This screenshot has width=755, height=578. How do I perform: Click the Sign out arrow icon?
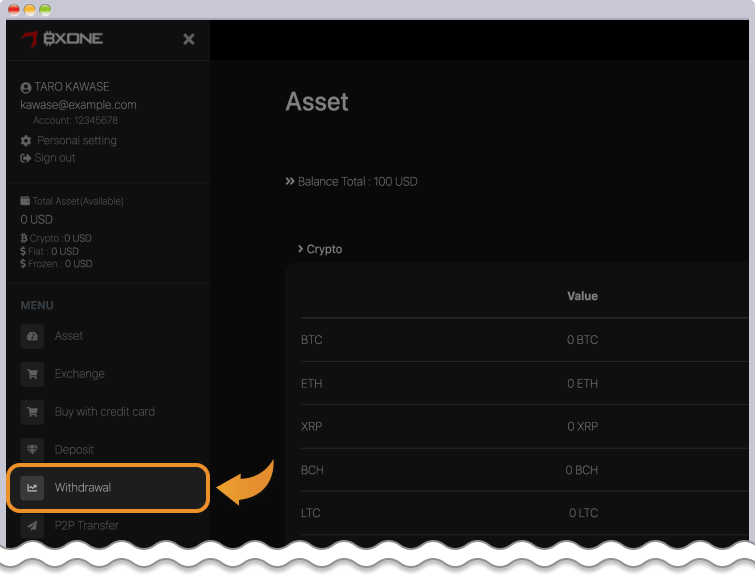coord(26,158)
